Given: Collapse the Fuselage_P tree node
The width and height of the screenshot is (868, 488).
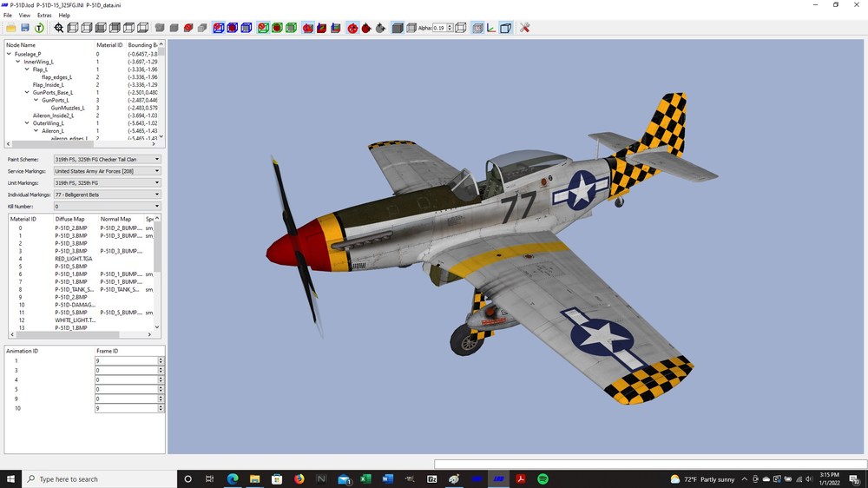Looking at the screenshot, I should click(x=9, y=54).
